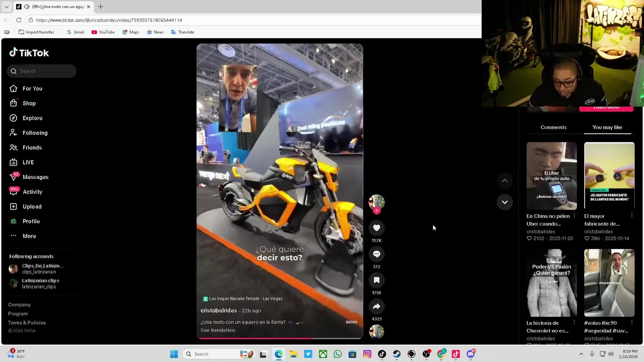Screen dimensions: 644x362
Task: Open a new browser tab
Action: tap(100, 7)
